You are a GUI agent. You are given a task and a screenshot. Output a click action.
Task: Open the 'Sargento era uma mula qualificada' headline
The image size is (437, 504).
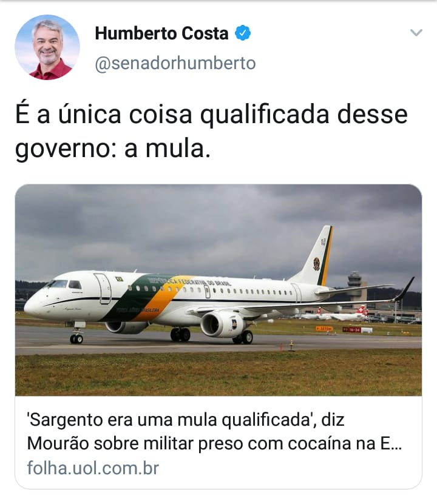169,420
